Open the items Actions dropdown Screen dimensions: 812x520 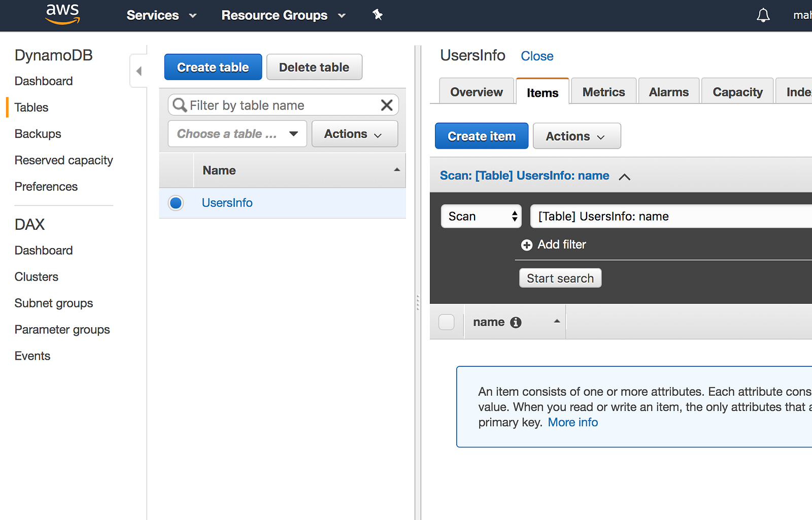click(577, 136)
